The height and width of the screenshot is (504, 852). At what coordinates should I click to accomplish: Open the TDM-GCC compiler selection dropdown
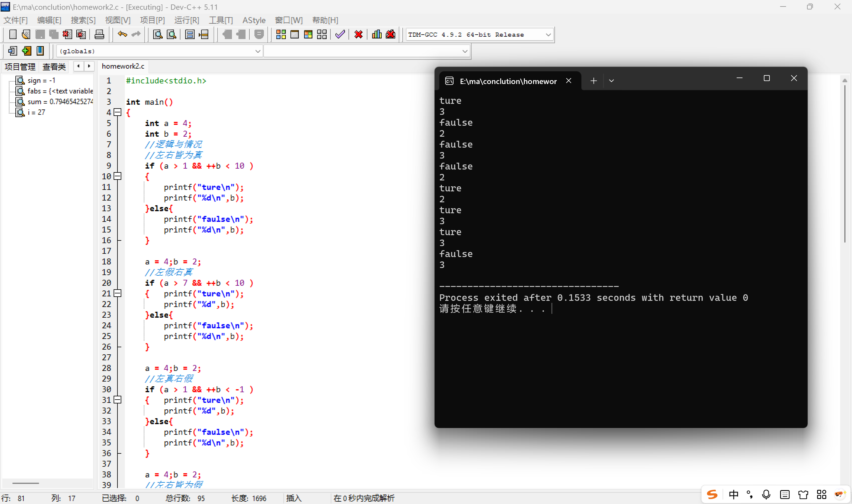pos(548,35)
